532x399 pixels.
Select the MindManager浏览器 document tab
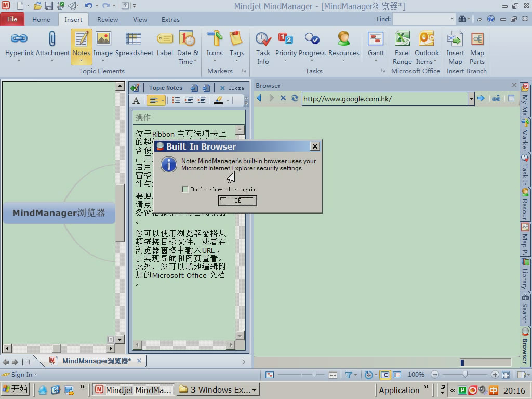[x=96, y=361]
